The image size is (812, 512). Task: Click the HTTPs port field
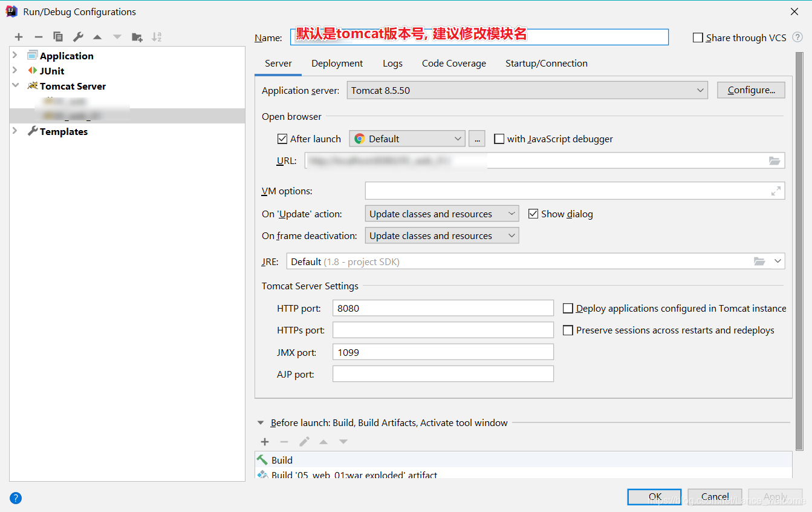coord(443,330)
